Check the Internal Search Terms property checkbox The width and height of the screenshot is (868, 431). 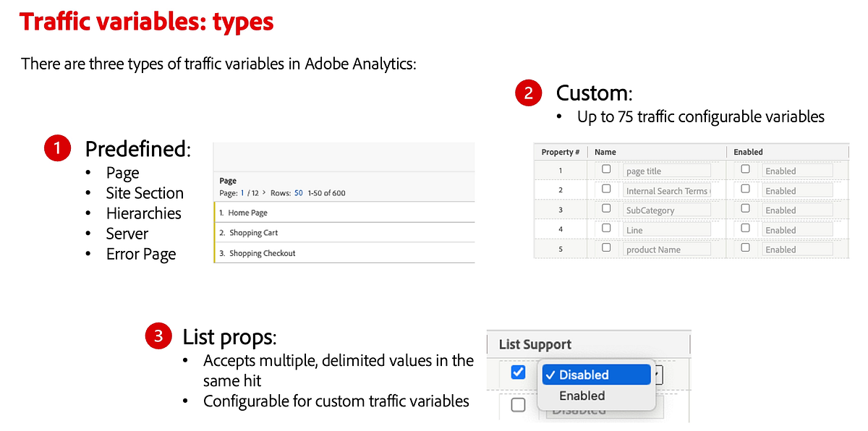pyautogui.click(x=606, y=189)
